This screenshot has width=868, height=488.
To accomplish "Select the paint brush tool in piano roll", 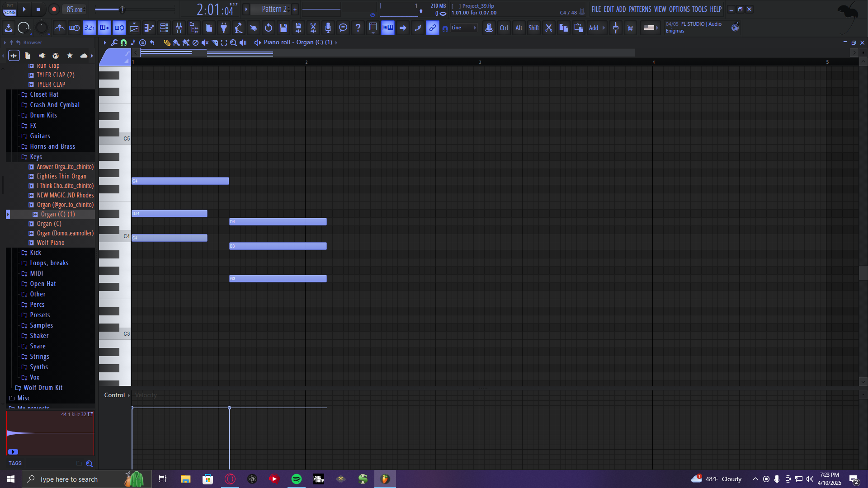I will (176, 42).
